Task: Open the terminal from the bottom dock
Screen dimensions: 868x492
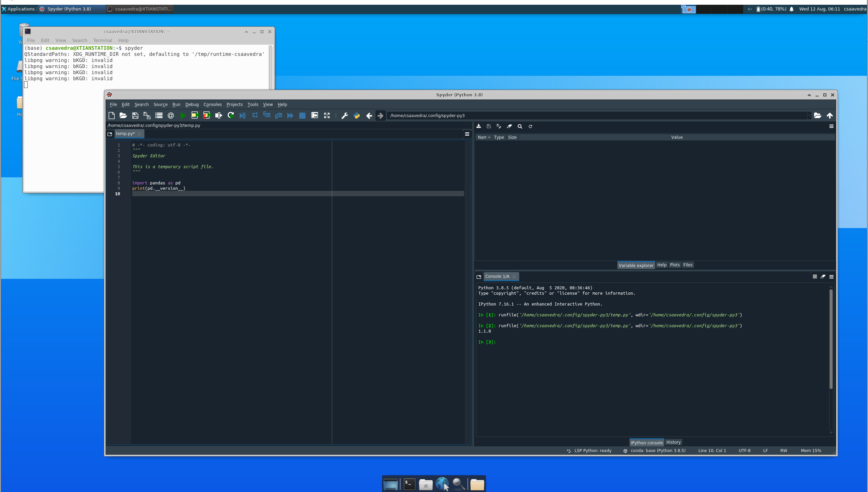Action: point(409,484)
